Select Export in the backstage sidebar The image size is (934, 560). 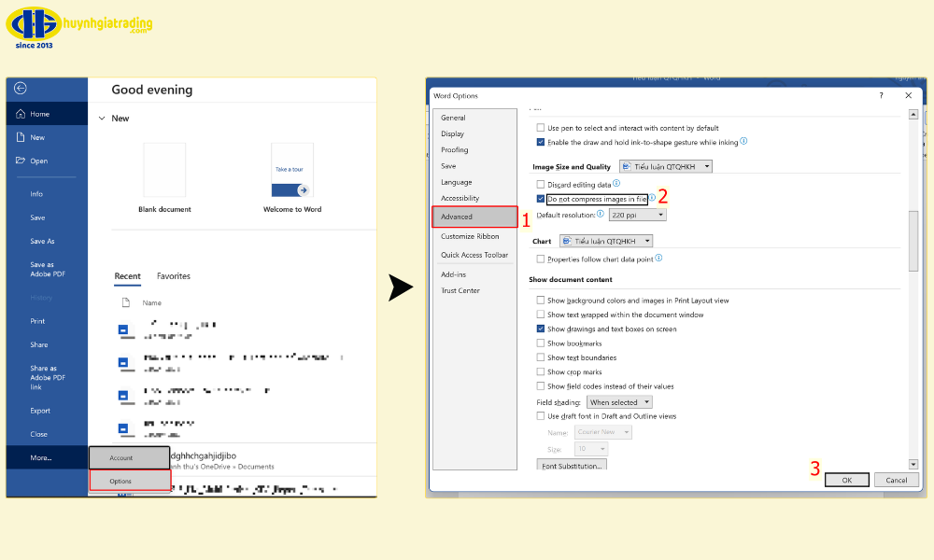(x=40, y=411)
